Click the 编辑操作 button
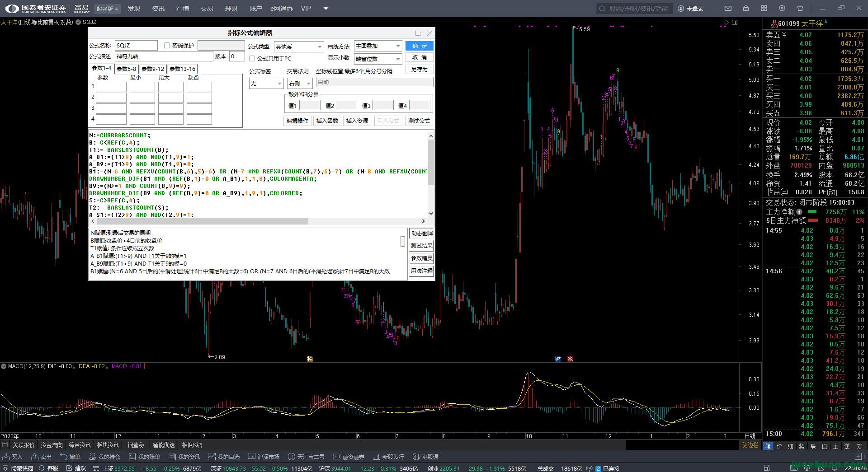This screenshot has width=868, height=472. click(x=297, y=121)
